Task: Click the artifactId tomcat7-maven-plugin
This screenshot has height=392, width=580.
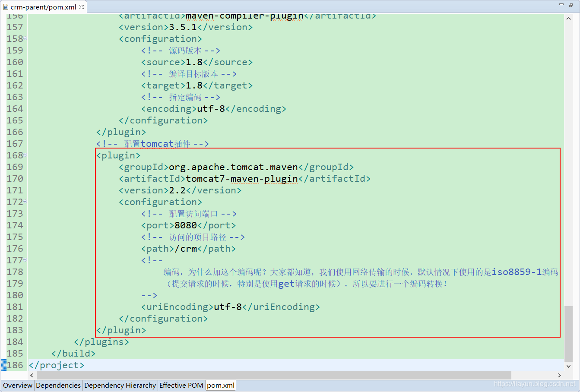Action: [242, 179]
